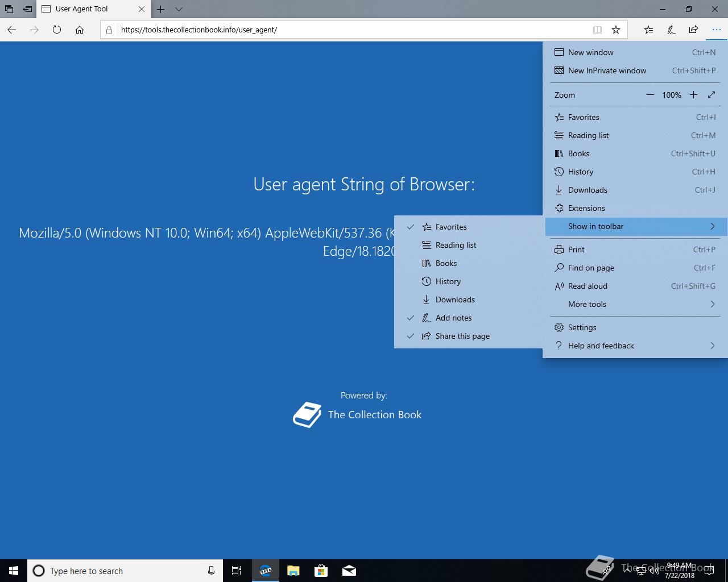Click the Type here to search box
728x582 pixels.
pos(125,571)
